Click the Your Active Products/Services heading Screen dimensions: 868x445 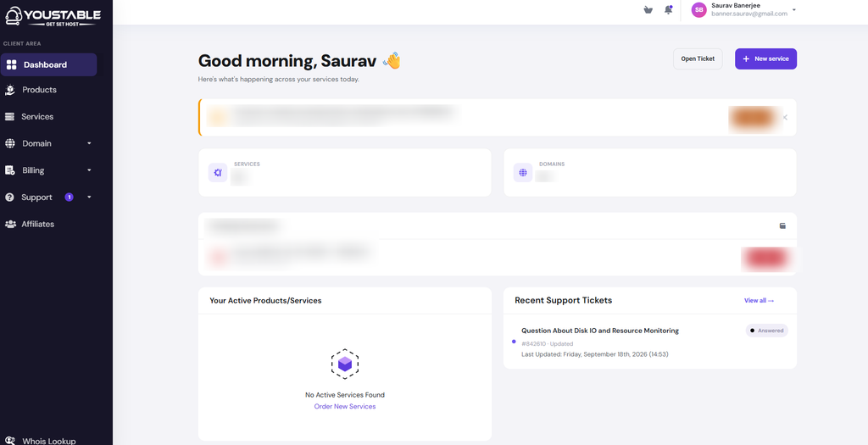click(265, 301)
